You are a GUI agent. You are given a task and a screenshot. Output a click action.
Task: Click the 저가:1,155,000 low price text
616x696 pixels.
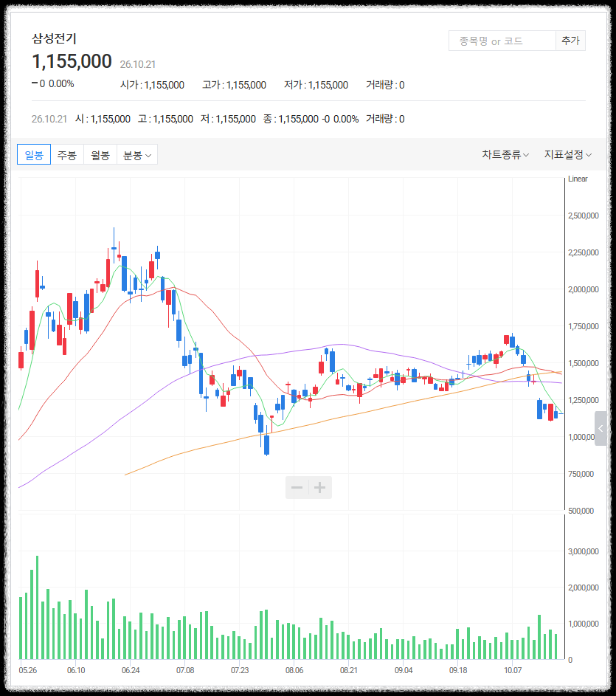(x=316, y=85)
